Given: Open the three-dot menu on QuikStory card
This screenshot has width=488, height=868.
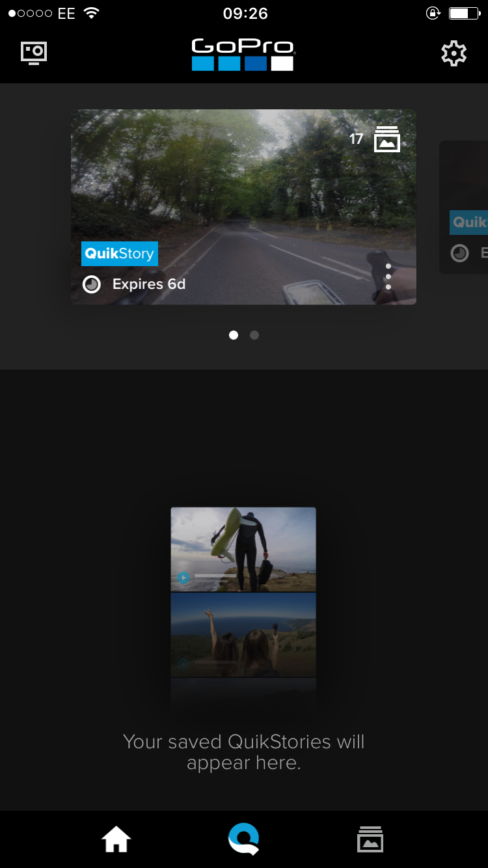Looking at the screenshot, I should click(388, 277).
